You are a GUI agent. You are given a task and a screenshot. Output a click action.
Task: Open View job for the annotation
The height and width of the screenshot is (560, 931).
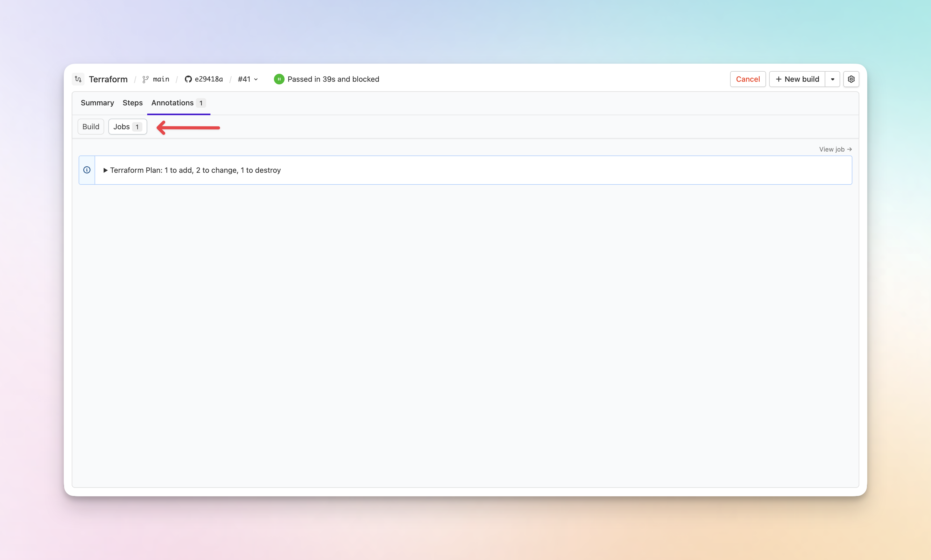[x=835, y=149]
